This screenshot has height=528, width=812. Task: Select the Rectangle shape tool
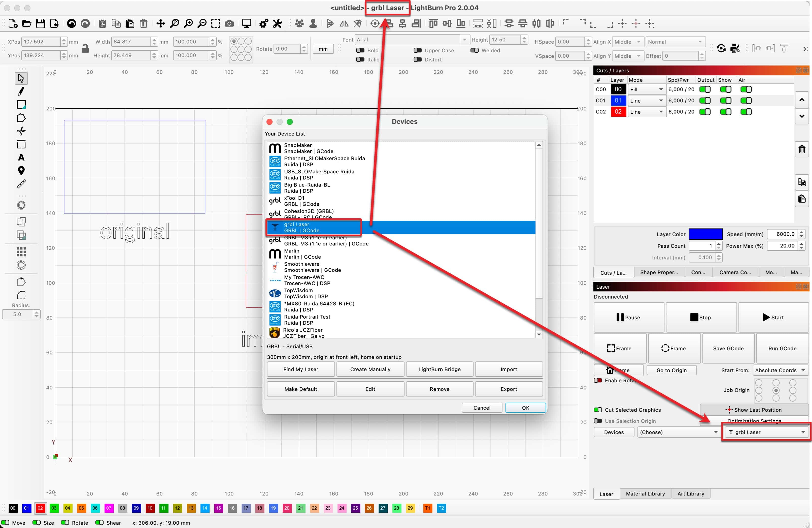point(21,104)
